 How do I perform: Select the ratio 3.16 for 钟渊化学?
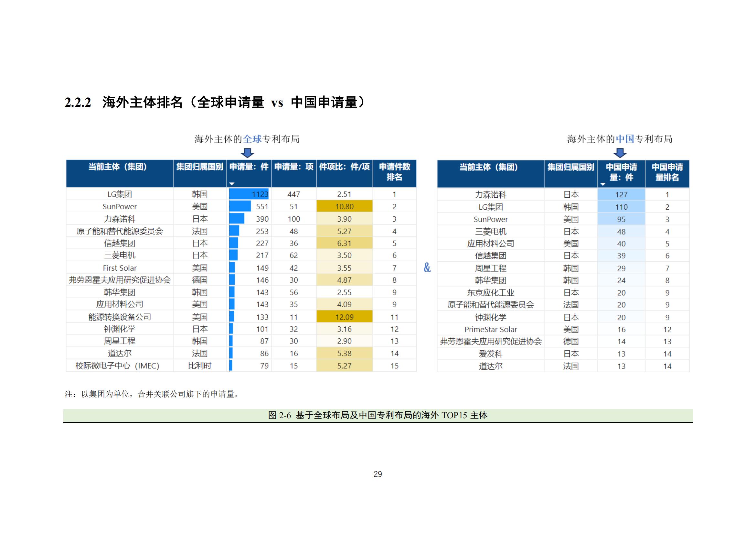pyautogui.click(x=345, y=329)
